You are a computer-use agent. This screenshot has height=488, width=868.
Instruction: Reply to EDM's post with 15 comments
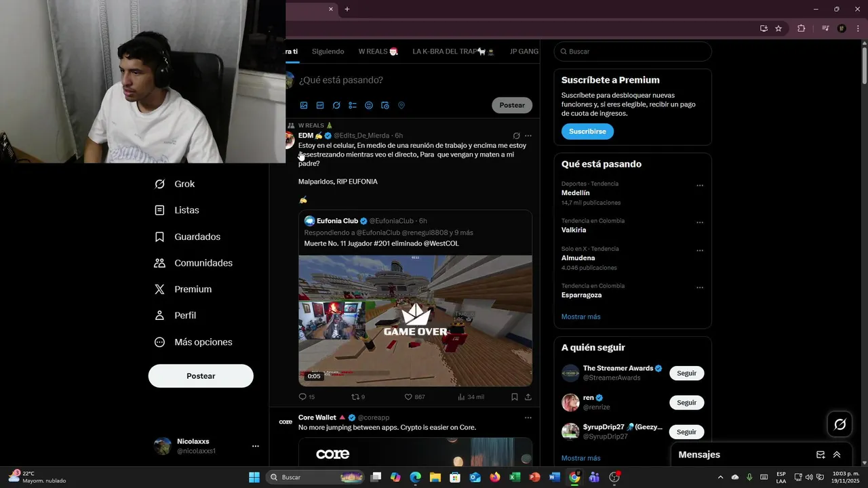click(x=307, y=397)
